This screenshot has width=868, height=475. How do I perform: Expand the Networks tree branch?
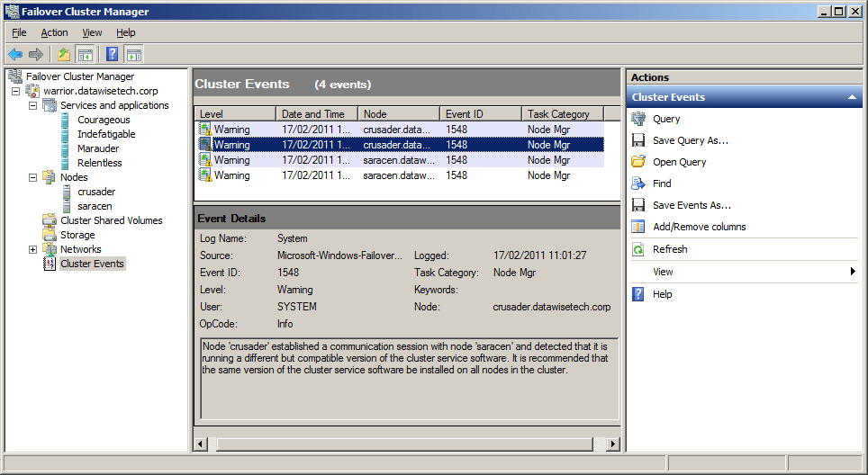coord(32,249)
